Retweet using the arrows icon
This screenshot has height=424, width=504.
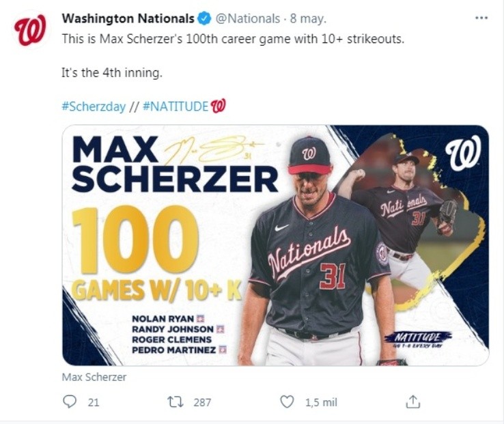175,402
